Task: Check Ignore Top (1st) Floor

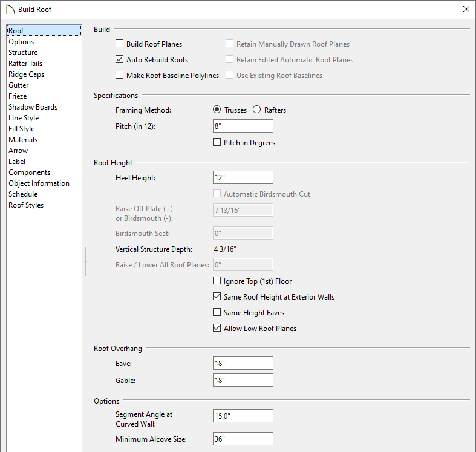Action: click(x=217, y=281)
